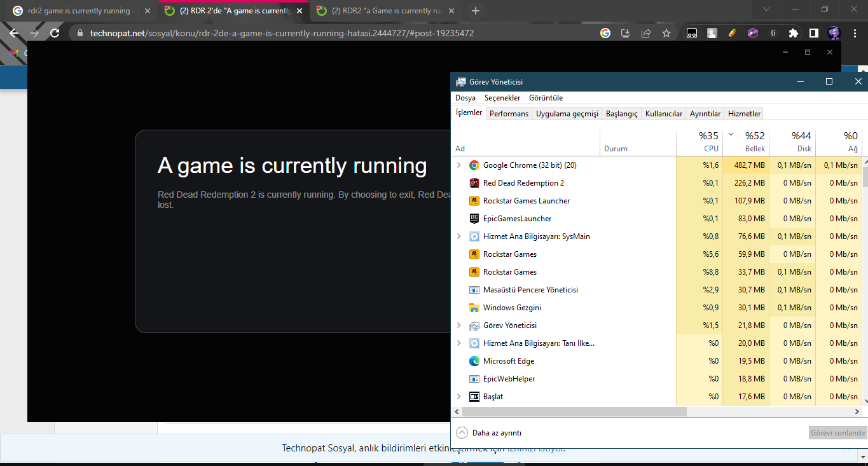Switch to the Başlangıç tab

pyautogui.click(x=622, y=114)
